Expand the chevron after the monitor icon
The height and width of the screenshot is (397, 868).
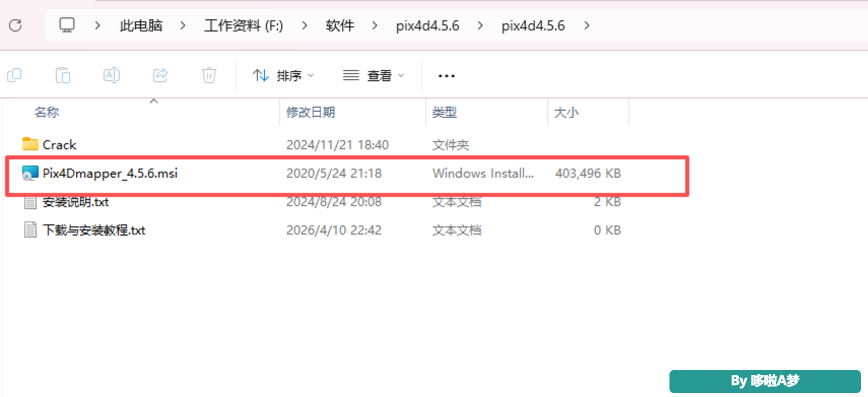point(98,25)
